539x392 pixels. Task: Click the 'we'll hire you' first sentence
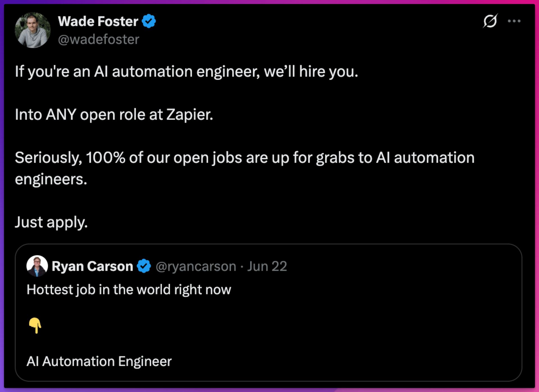tap(186, 72)
